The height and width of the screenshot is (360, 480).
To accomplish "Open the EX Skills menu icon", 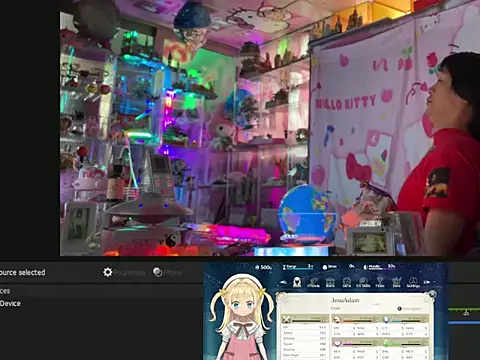I will click(x=363, y=282).
